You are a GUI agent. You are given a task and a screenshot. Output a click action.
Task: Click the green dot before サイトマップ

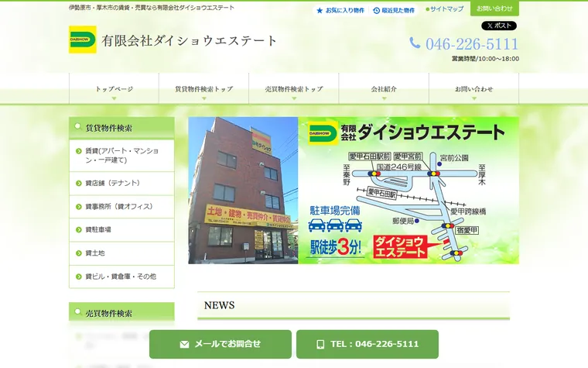click(x=428, y=9)
